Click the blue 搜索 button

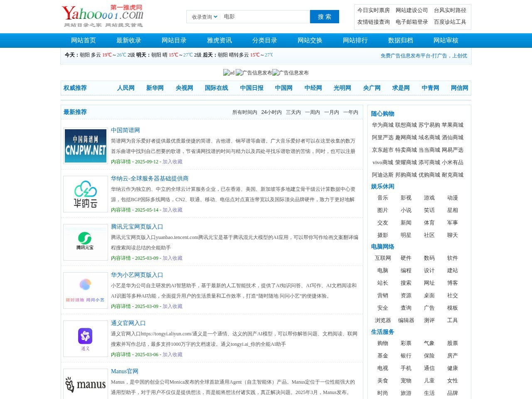pyautogui.click(x=325, y=17)
